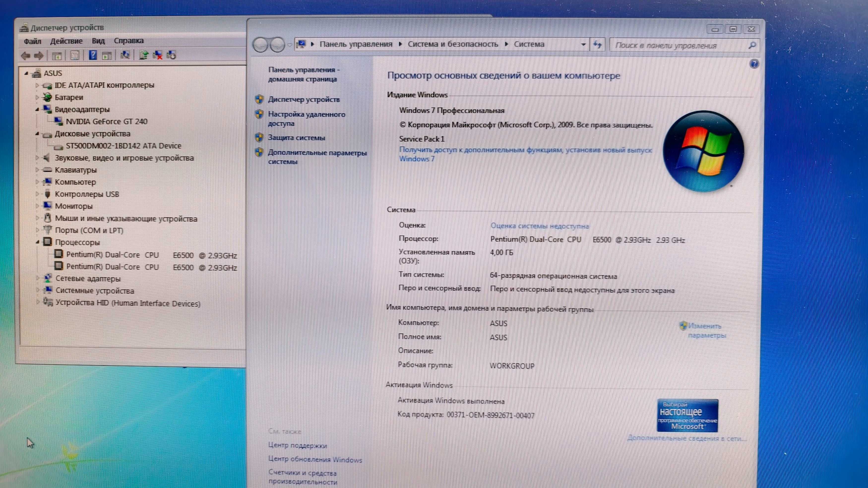Select Компьютер category in device tree
Image resolution: width=868 pixels, height=488 pixels.
point(75,182)
